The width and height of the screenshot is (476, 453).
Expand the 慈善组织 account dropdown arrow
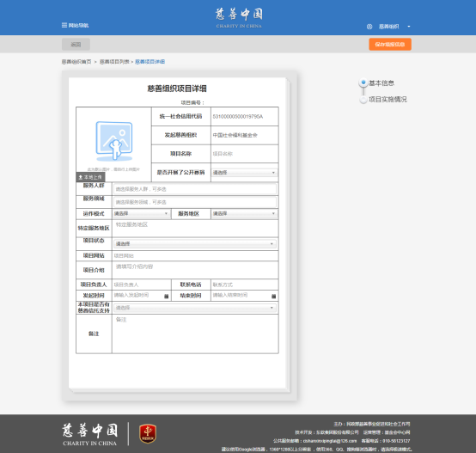409,27
